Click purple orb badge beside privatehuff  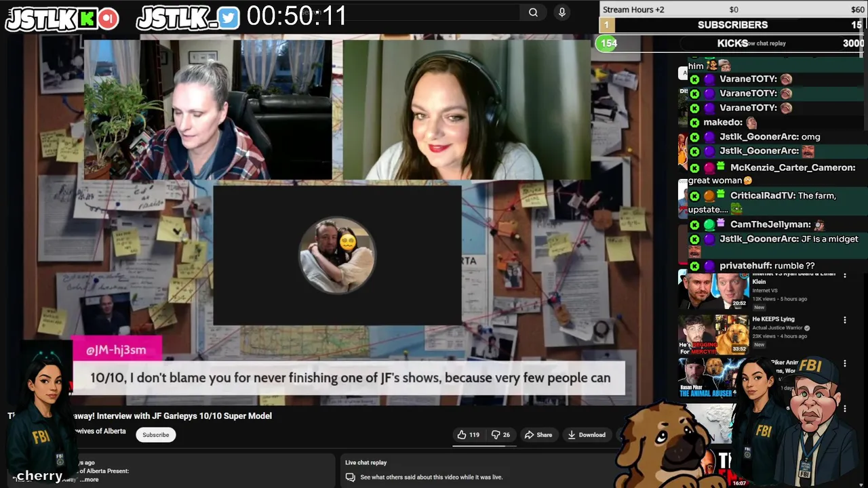coord(709,266)
